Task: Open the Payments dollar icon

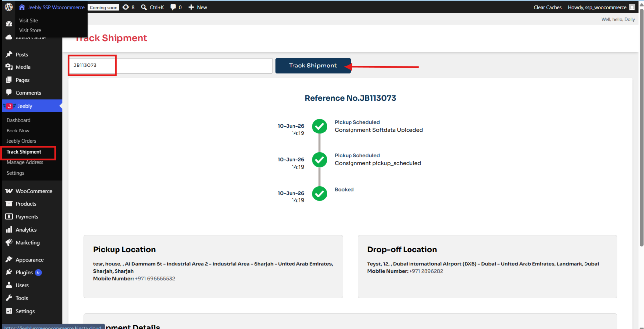Action: (x=9, y=217)
